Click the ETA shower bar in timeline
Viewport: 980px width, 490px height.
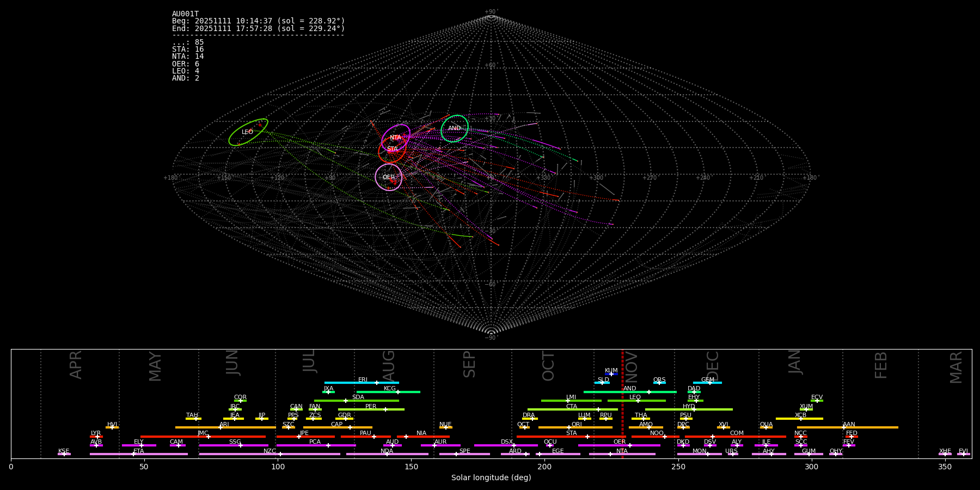click(138, 454)
